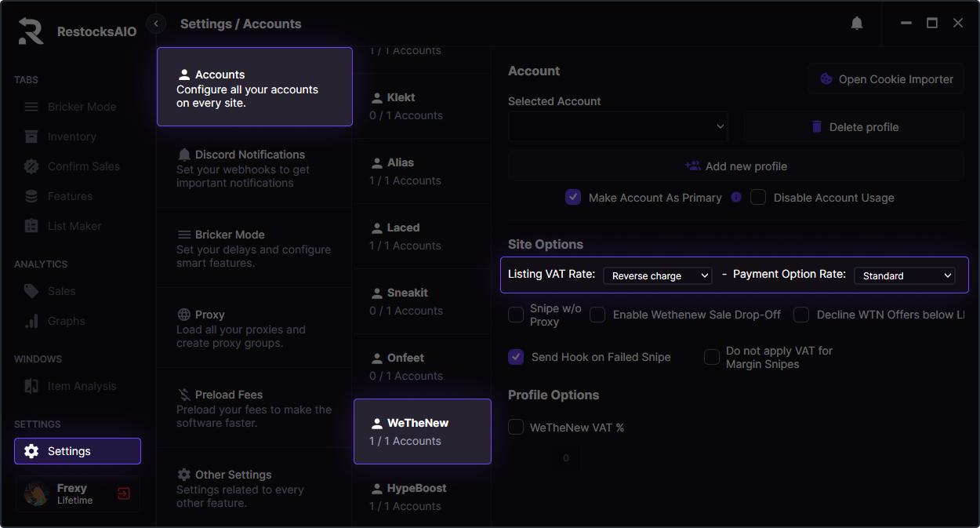Viewport: 980px width, 528px height.
Task: Click the List Maker clipboard icon
Action: 31,226
